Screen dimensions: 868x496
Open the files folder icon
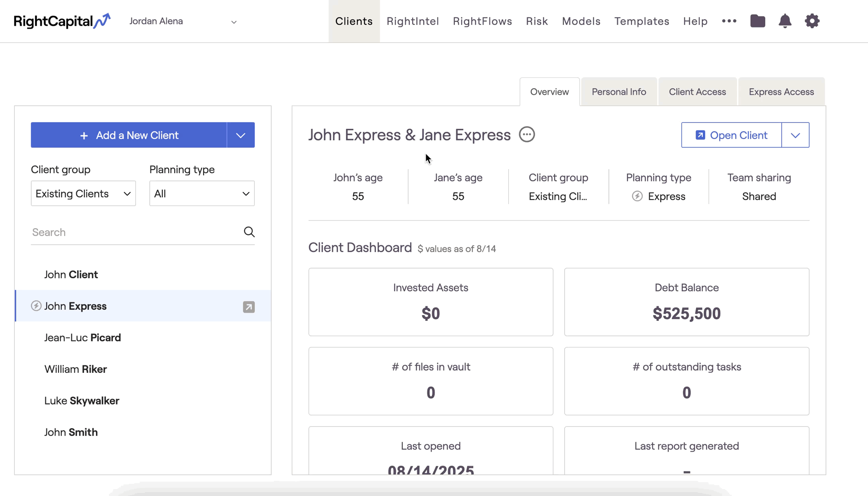tap(758, 21)
